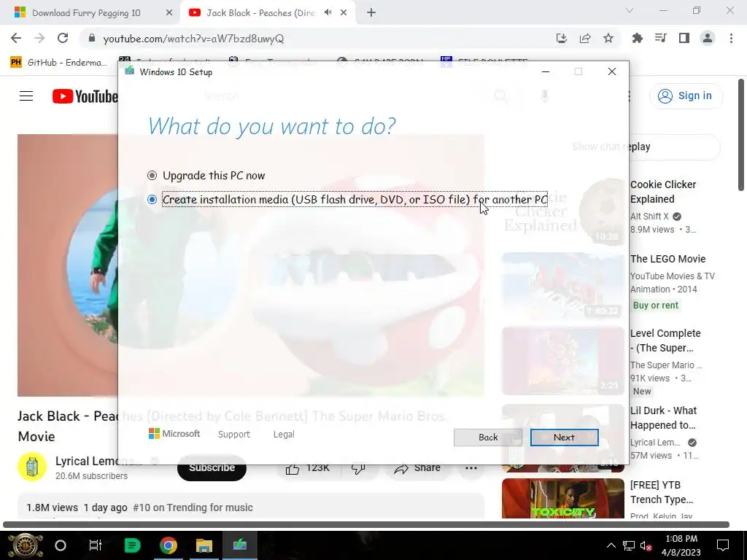Screen dimensions: 747x560
Task: Open the GitHub - Enderma... bookmark
Action: 58,63
